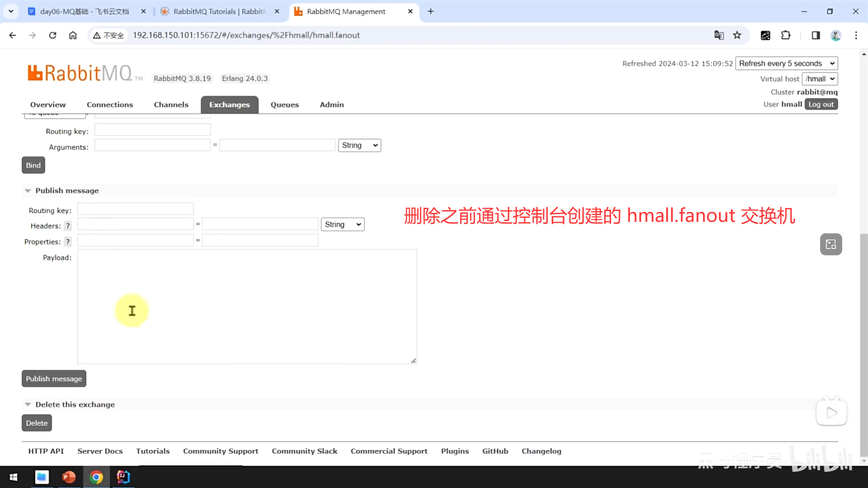Open the Refresh every 5 seconds dropdown
868x488 pixels.
pyautogui.click(x=786, y=63)
